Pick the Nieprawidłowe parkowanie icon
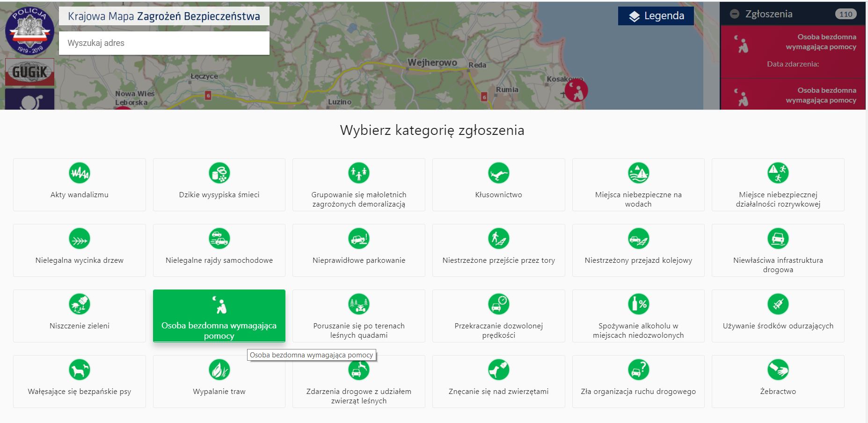 click(x=358, y=239)
